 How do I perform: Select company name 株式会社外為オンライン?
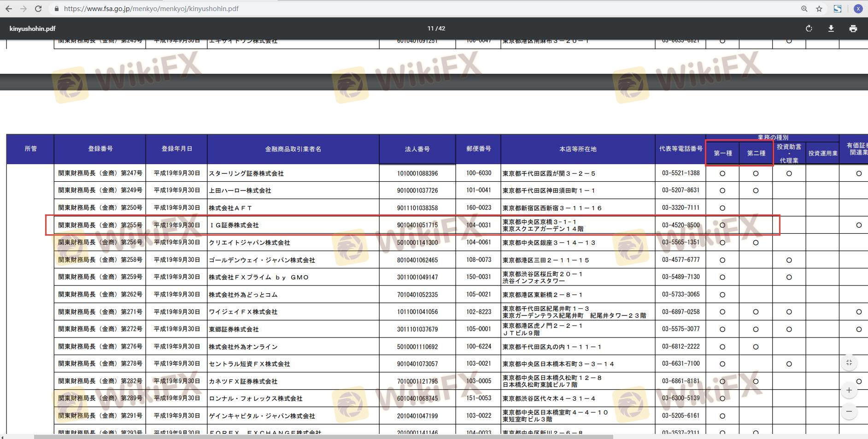click(x=243, y=347)
